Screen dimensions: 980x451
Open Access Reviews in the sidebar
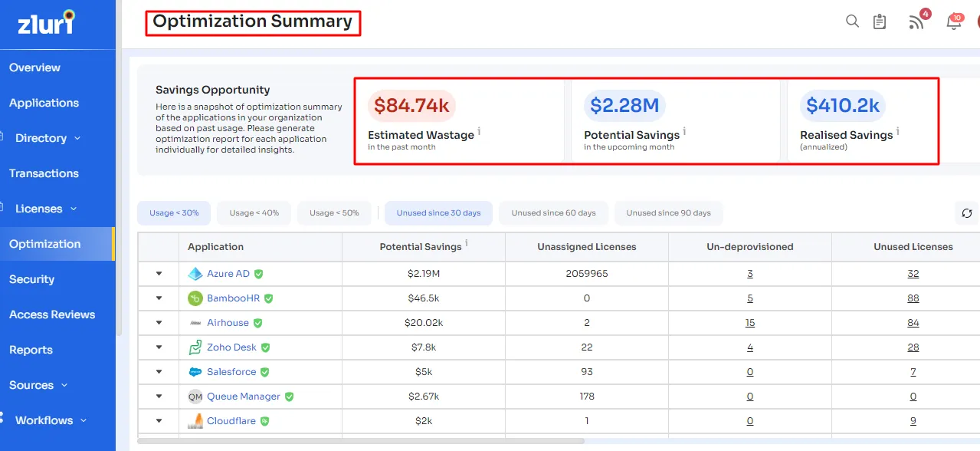coord(52,314)
